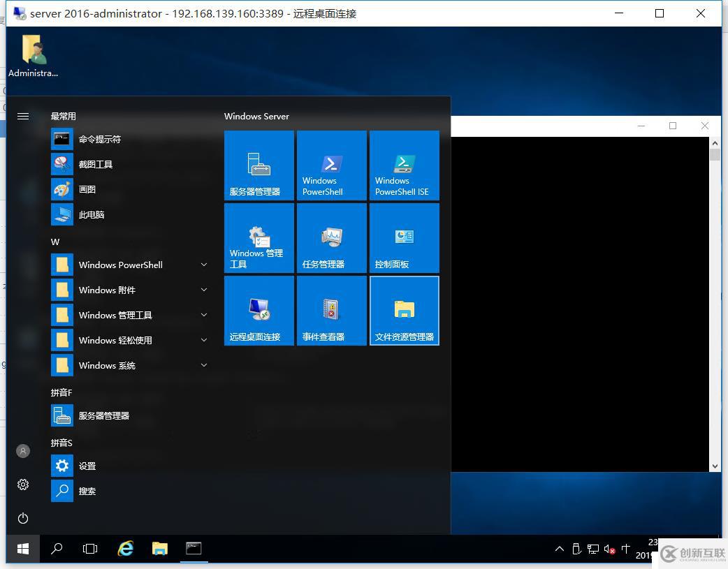Expand the Windows PowerShell folder
This screenshot has height=569, width=728.
130,265
